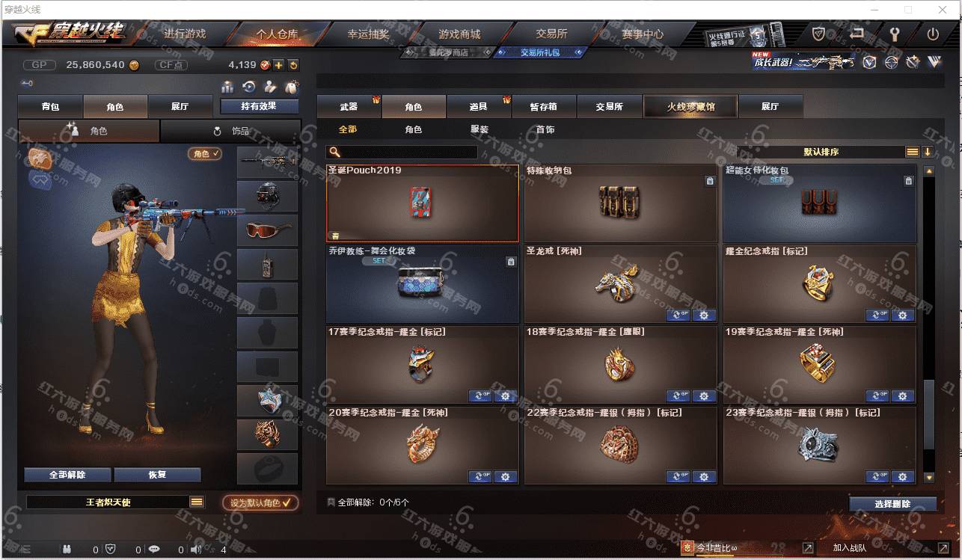Click the search magnifier icon in inventory
The image size is (962, 560).
tap(335, 152)
